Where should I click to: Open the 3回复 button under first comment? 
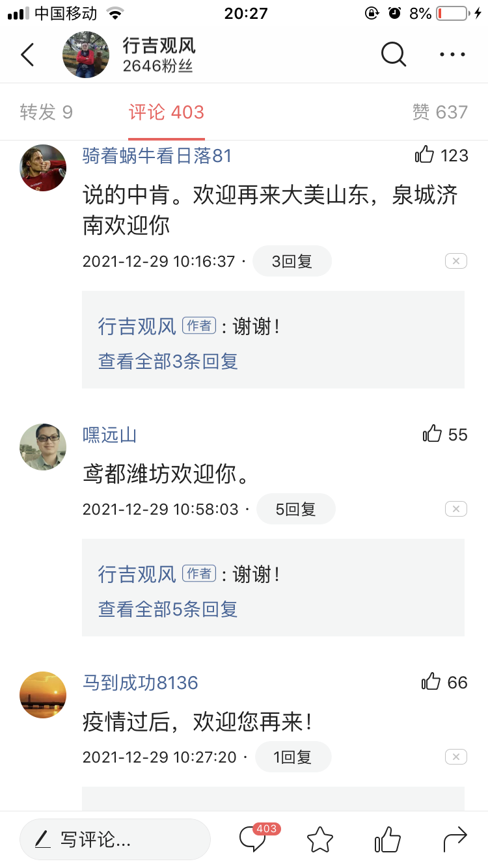291,261
